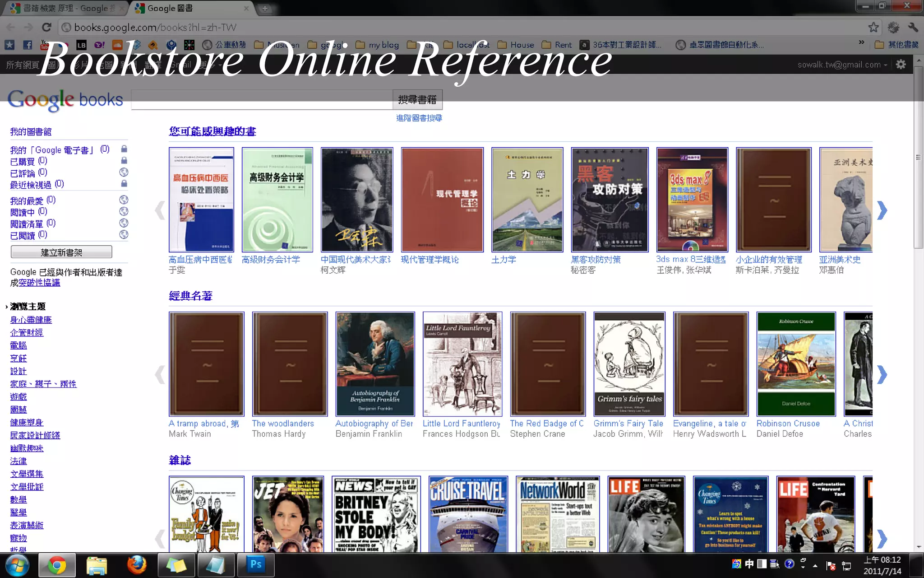Browse the 居家設計修繕 subject
Viewport: 924px width, 578px height.
(x=35, y=435)
